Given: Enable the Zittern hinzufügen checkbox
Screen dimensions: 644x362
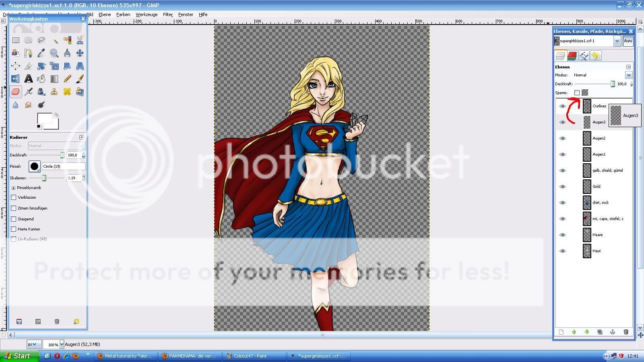Looking at the screenshot, I should click(14, 208).
